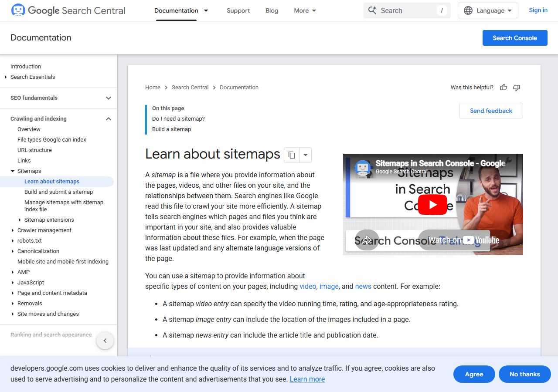Open the image sitemap link in the text
Viewport: 558px width, 392px height.
click(x=329, y=287)
